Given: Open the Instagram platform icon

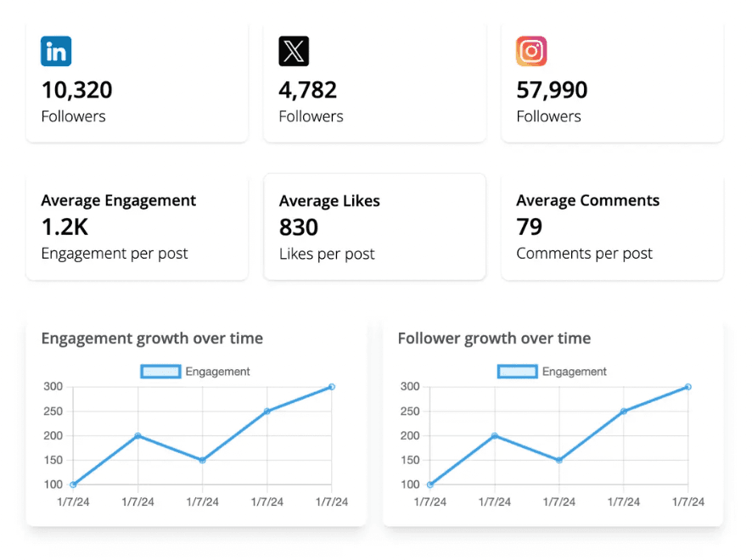Looking at the screenshot, I should click(x=531, y=51).
